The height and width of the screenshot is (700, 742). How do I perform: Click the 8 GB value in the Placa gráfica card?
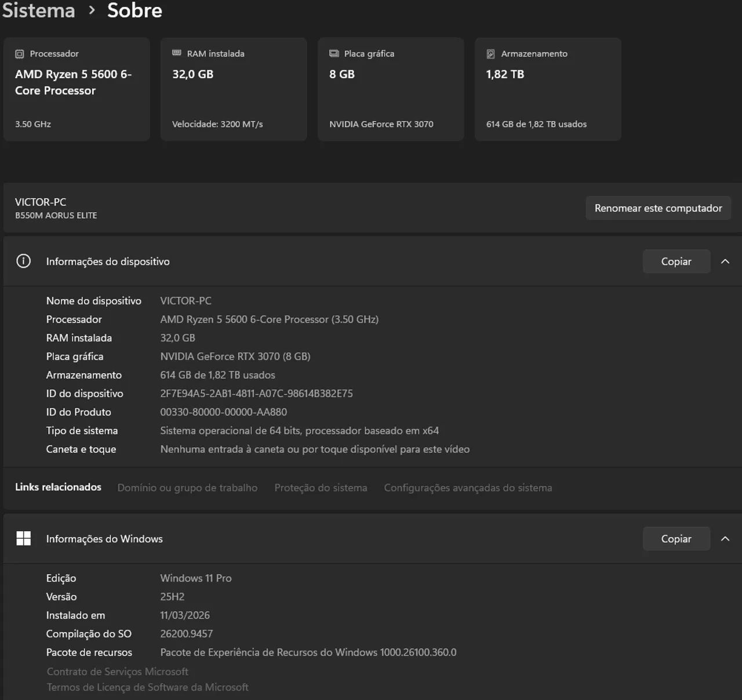coord(342,74)
